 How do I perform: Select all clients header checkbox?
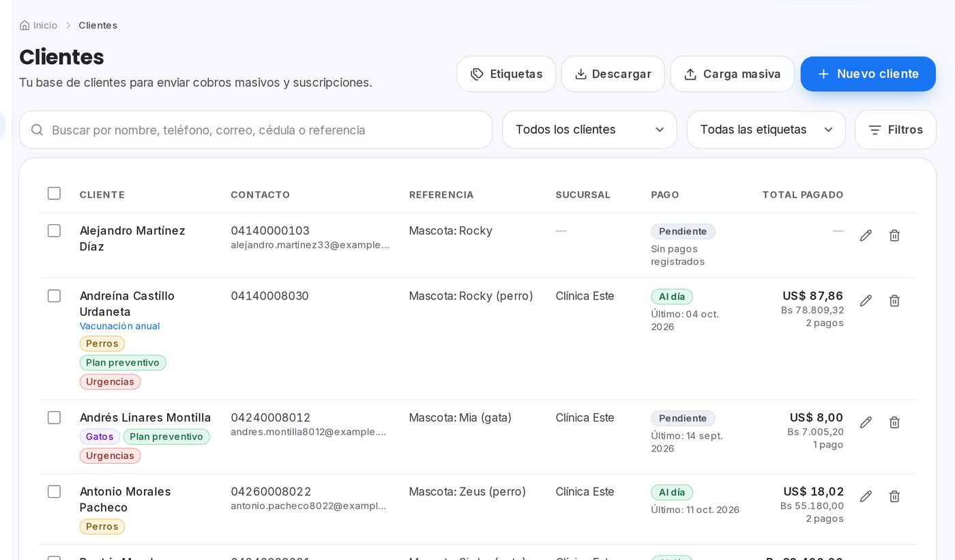pyautogui.click(x=54, y=193)
